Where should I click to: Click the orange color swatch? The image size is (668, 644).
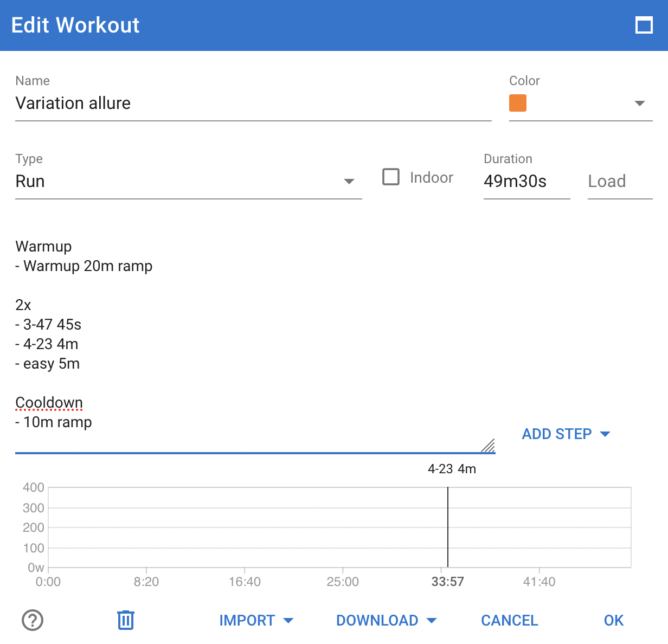coord(518,103)
